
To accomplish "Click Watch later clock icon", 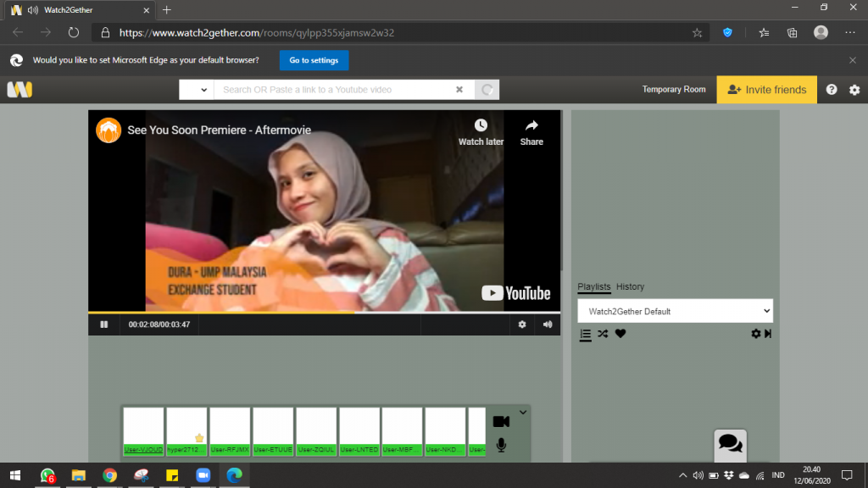I will click(x=481, y=131).
